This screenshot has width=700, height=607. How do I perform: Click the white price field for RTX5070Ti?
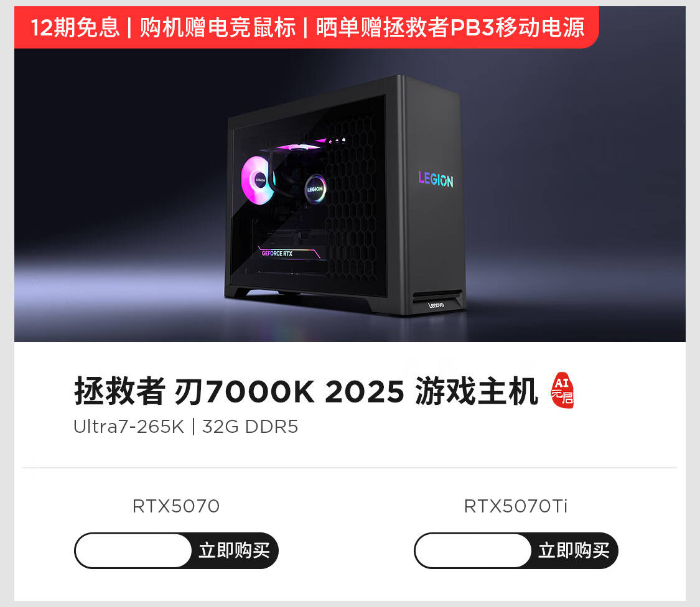(474, 550)
